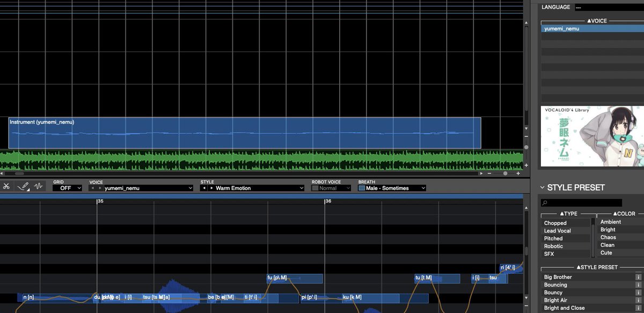Select the Robotic type filter
The height and width of the screenshot is (313, 644).
[x=566, y=246]
